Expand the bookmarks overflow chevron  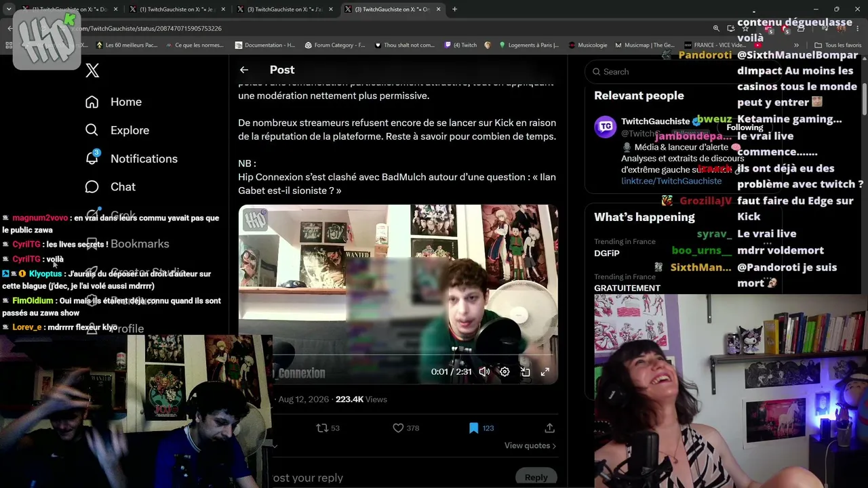coord(797,45)
